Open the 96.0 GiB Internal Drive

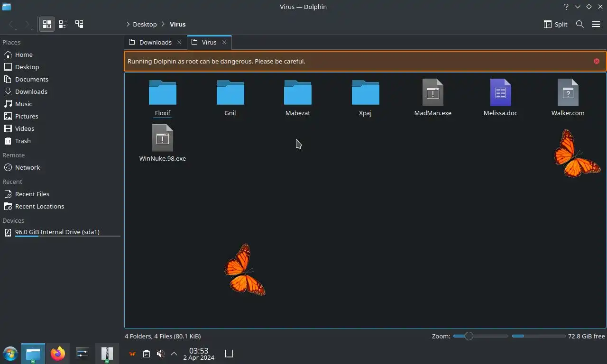click(x=62, y=232)
